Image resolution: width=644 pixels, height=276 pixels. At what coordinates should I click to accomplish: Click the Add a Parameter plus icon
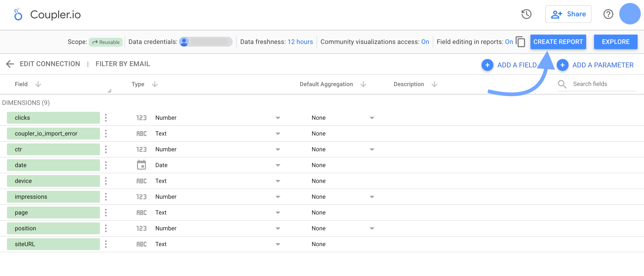point(562,65)
